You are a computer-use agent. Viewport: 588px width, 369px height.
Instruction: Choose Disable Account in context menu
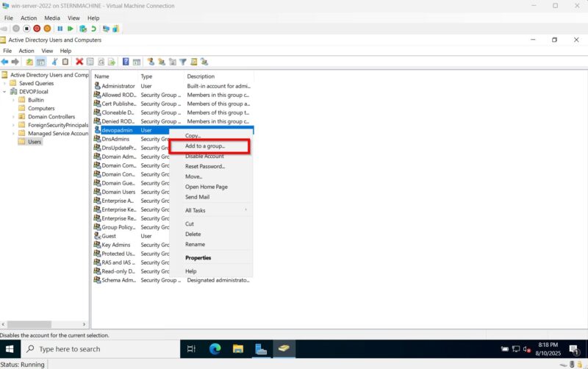(x=211, y=156)
